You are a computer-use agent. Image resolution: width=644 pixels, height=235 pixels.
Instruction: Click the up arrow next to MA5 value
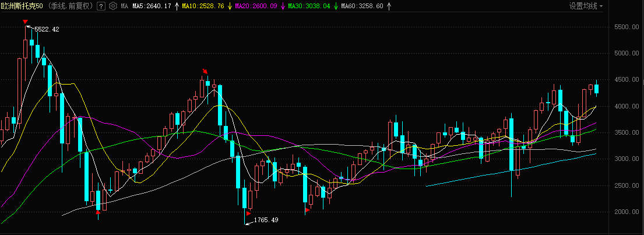[x=177, y=6]
